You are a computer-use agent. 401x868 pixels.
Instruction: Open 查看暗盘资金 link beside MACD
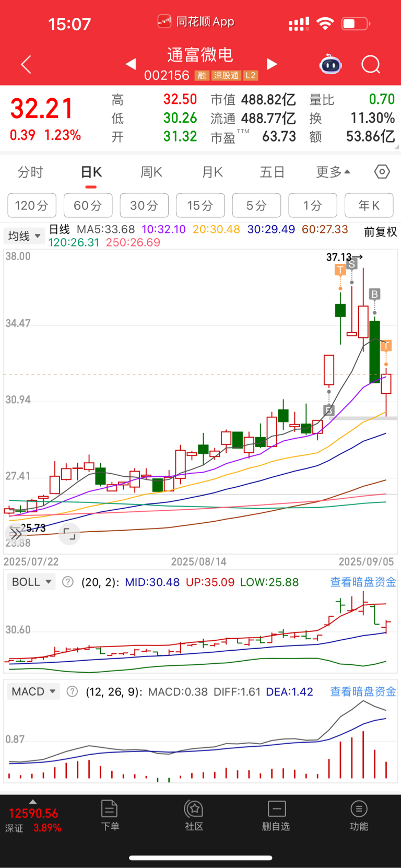(x=363, y=691)
